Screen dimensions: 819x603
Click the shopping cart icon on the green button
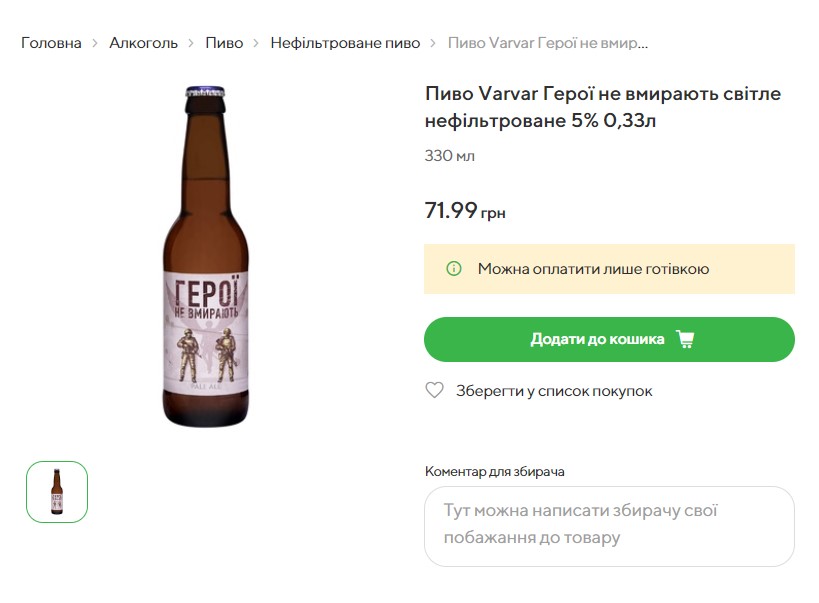point(688,339)
